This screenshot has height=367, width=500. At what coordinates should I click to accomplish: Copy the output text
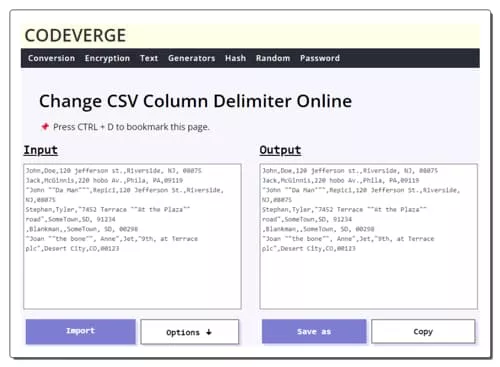(x=423, y=331)
